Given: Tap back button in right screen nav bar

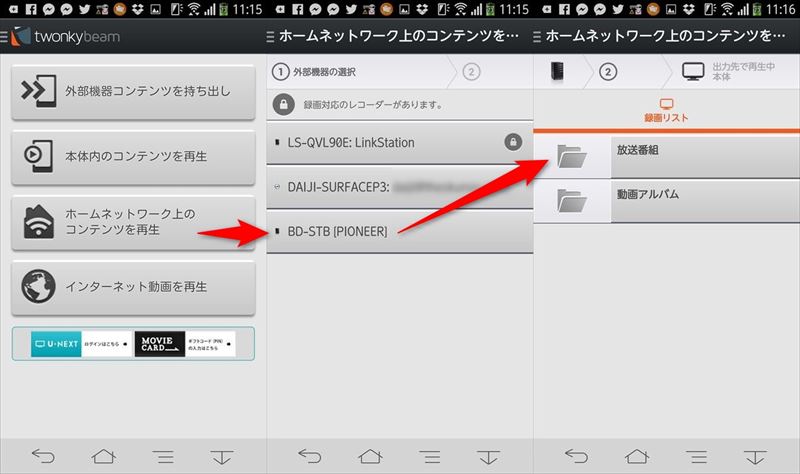Looking at the screenshot, I should 577,456.
